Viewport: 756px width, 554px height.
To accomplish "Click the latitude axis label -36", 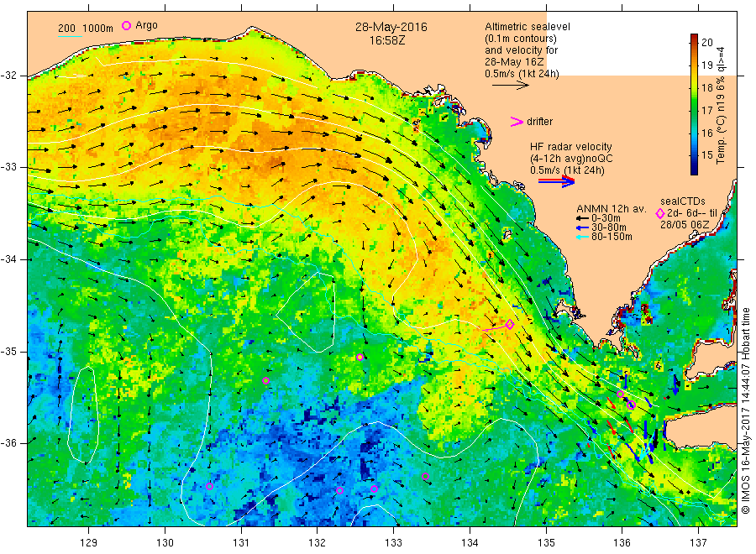I will [8, 443].
